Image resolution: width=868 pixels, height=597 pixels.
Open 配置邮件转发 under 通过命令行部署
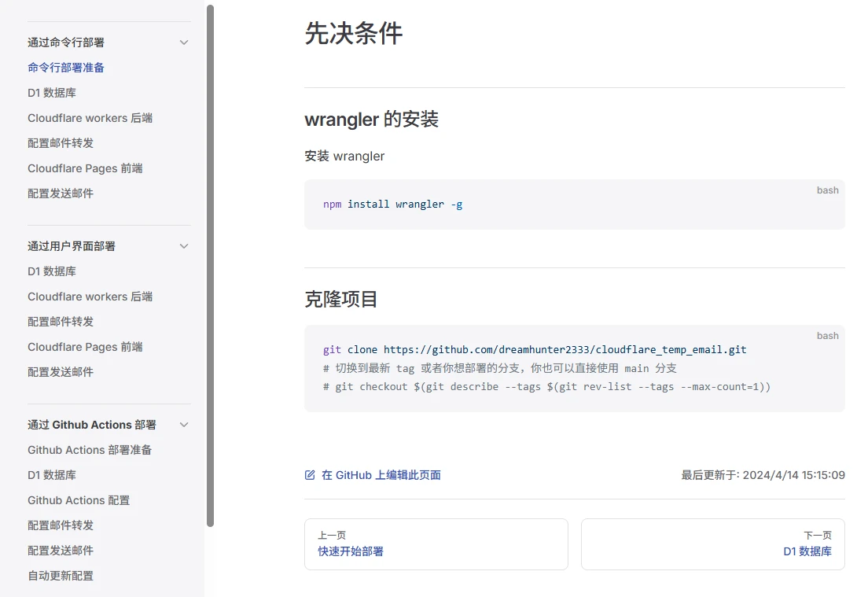coord(61,143)
